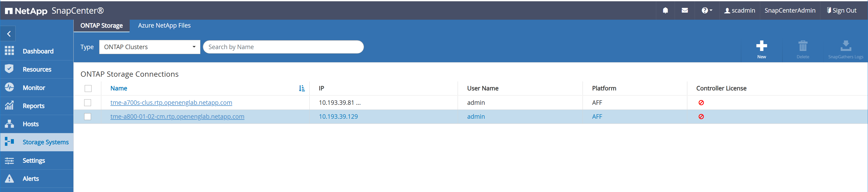This screenshot has height=192, width=868.
Task: Click the Controller License column header
Action: point(721,88)
